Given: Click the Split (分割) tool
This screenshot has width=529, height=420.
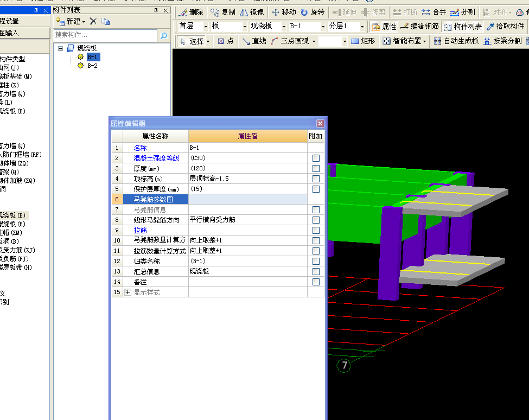Looking at the screenshot, I should (x=463, y=12).
